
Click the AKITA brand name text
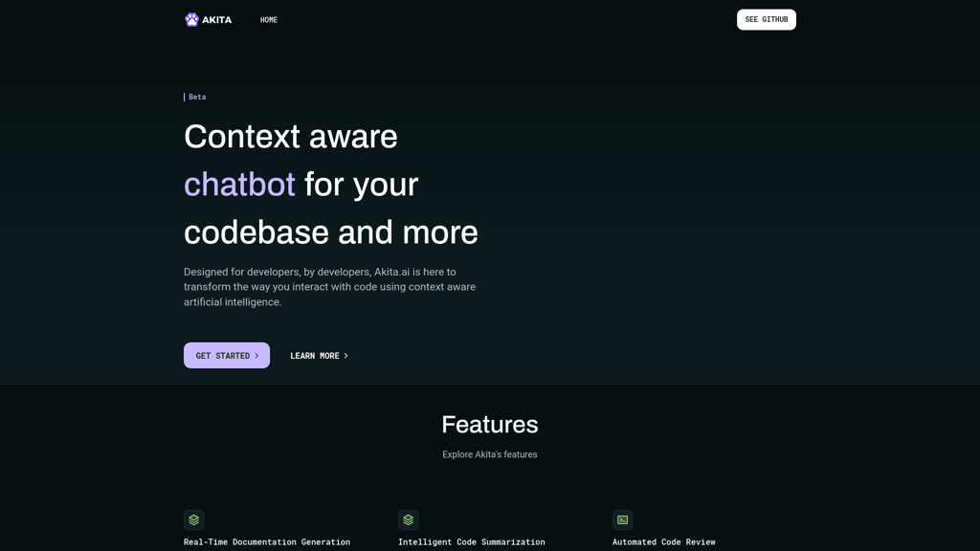click(217, 20)
